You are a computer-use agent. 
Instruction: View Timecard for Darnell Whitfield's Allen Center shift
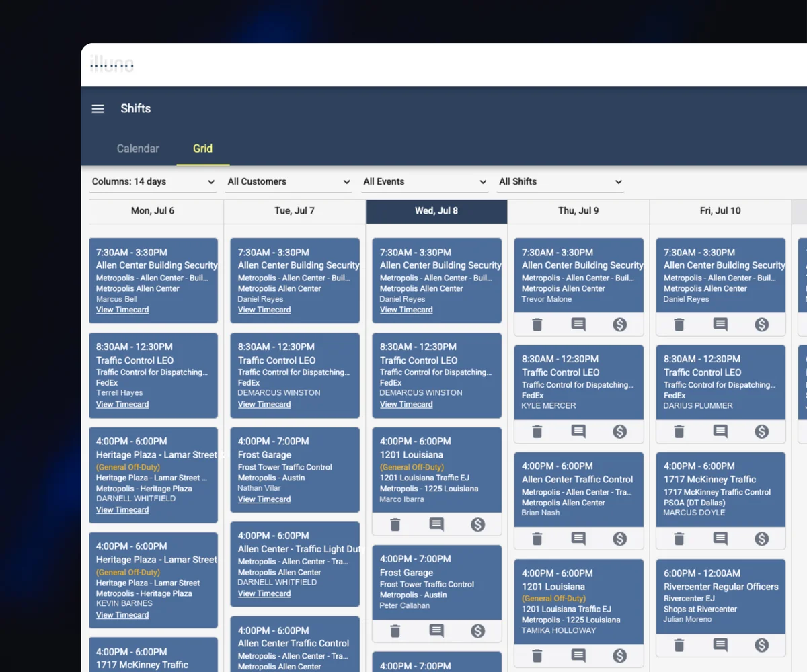tap(264, 593)
